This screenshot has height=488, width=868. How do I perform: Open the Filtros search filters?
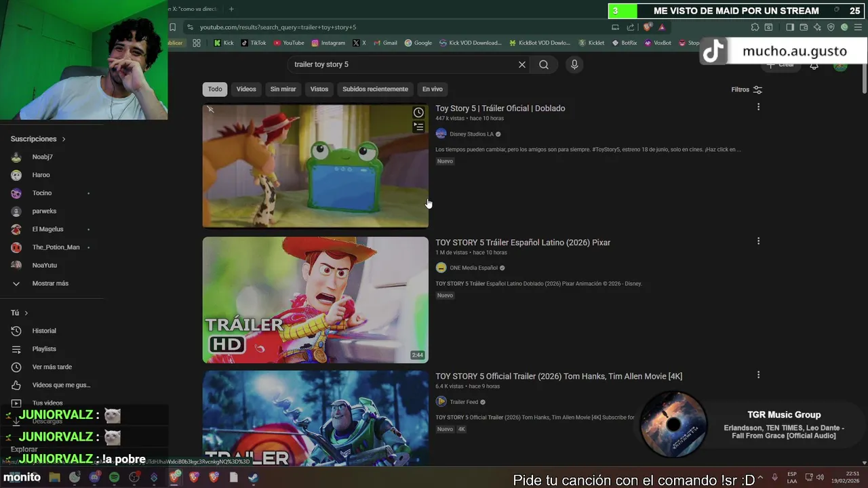coord(747,89)
